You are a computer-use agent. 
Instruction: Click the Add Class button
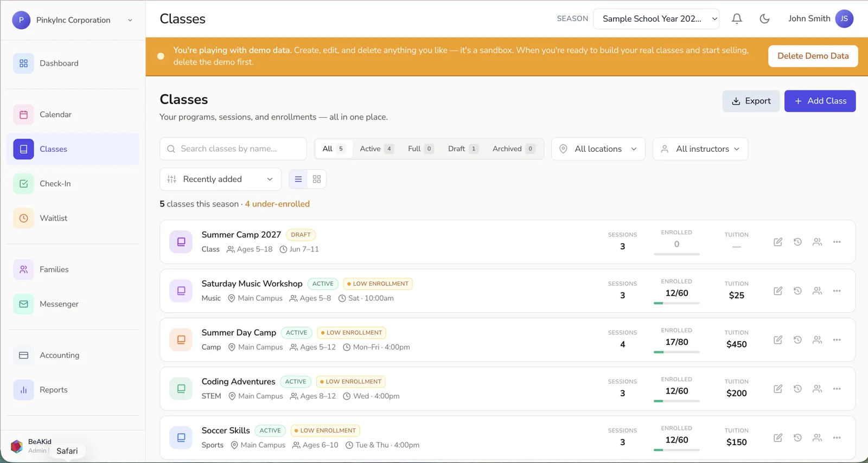coord(820,101)
